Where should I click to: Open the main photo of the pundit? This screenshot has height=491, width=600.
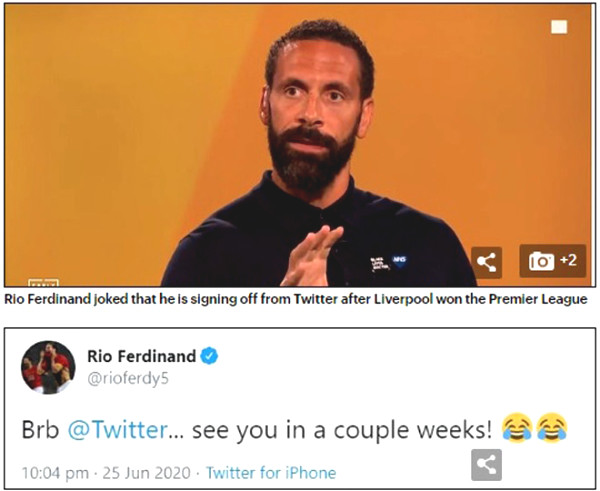click(x=300, y=145)
